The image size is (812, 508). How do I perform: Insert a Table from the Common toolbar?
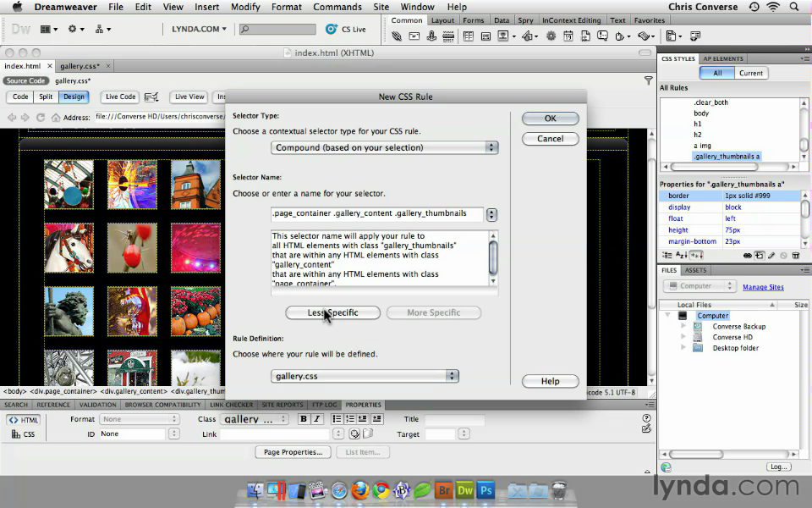pyautogui.click(x=468, y=36)
